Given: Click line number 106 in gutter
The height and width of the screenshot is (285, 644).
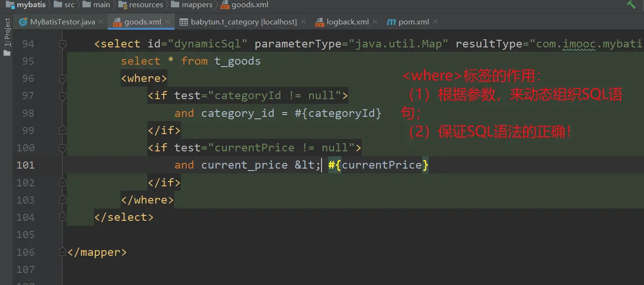Looking at the screenshot, I should click(x=25, y=252).
